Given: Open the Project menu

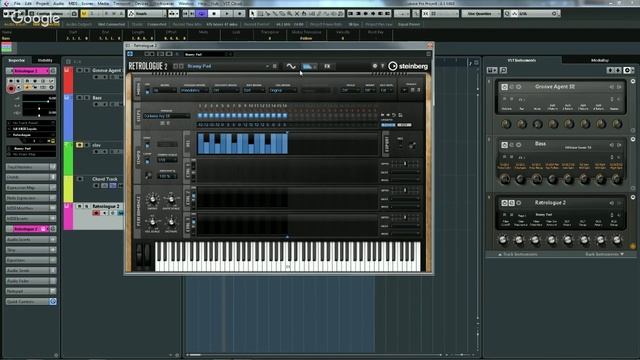Looking at the screenshot, I should click(x=42, y=3).
